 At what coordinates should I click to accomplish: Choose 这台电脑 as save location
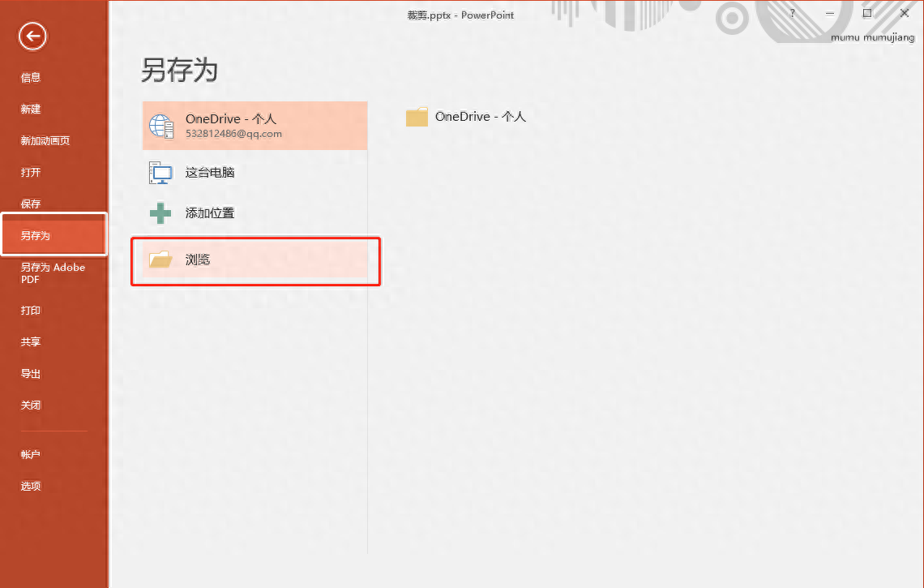(255, 172)
